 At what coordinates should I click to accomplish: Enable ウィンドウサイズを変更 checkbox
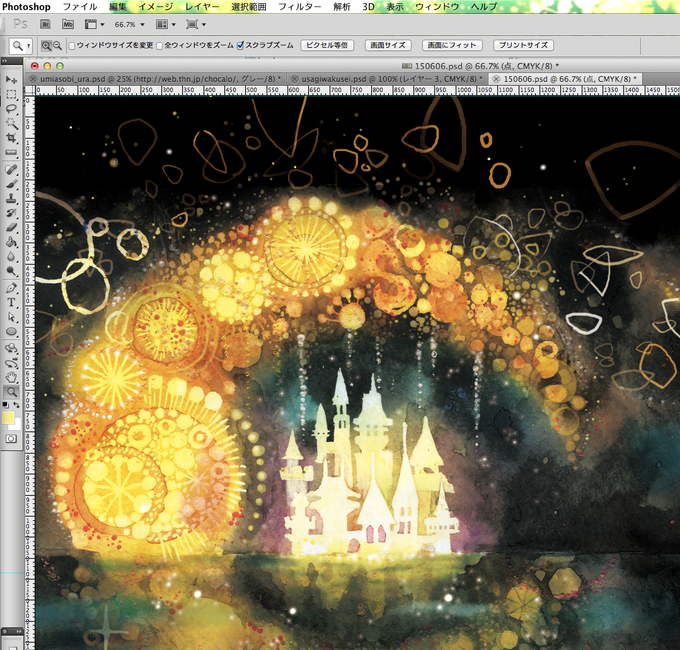[72, 46]
